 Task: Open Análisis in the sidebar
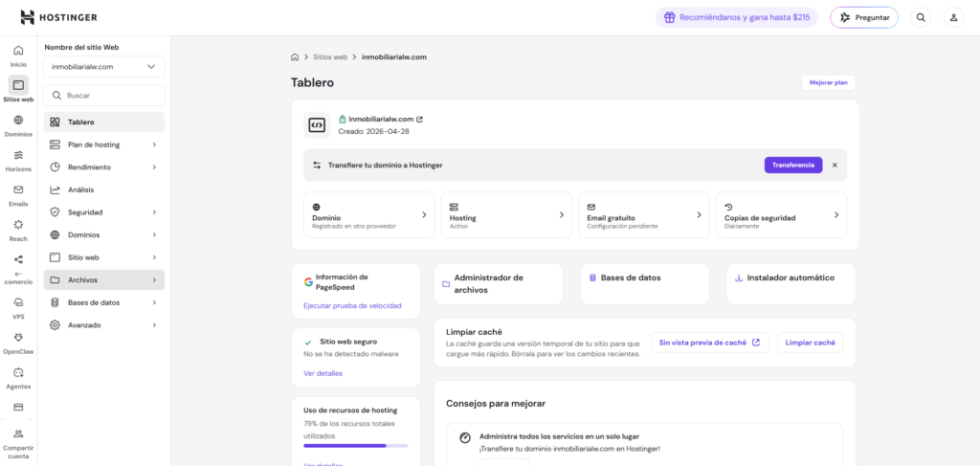click(103, 189)
